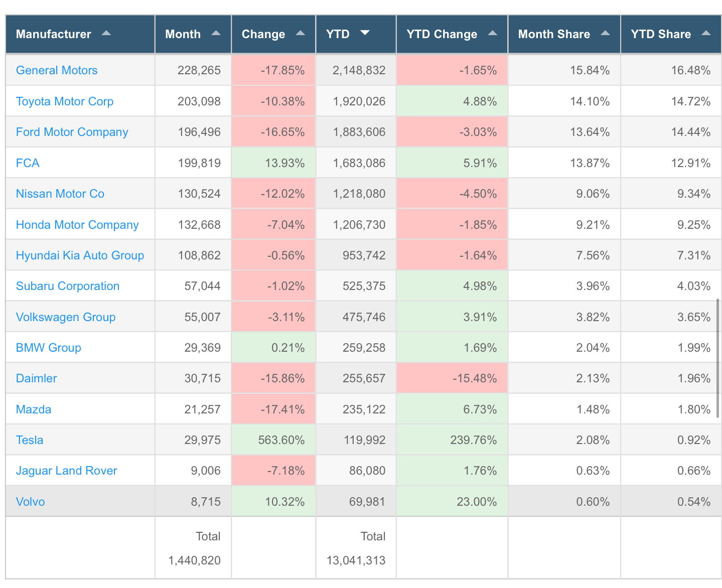Sort table by Manufacturer header label
722x588 pixels.
click(54, 34)
